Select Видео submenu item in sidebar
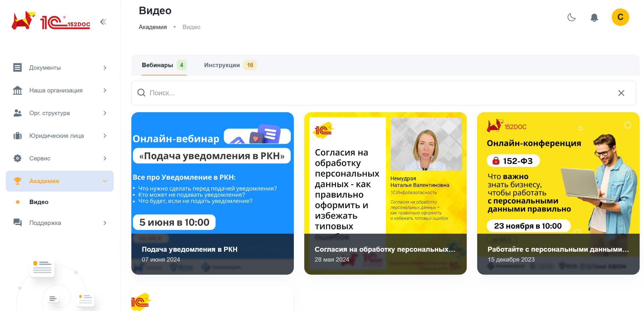 (39, 202)
